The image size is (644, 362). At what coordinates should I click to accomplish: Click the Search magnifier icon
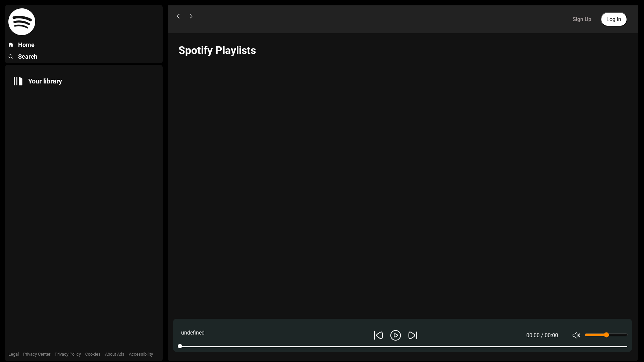[x=11, y=56]
